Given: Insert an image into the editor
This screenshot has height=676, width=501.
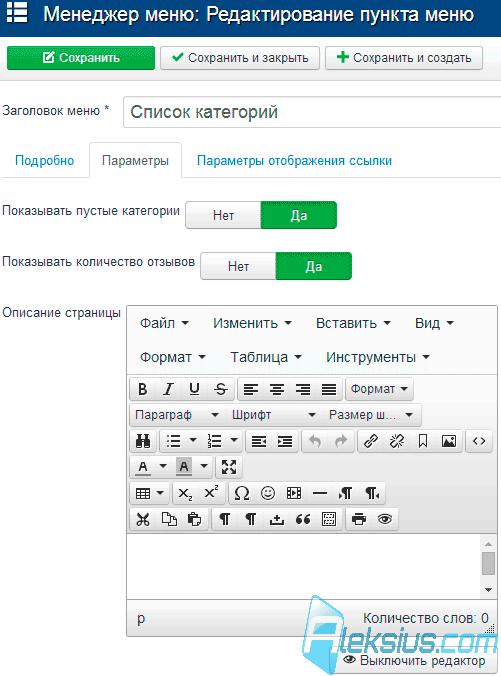Looking at the screenshot, I should click(x=449, y=441).
